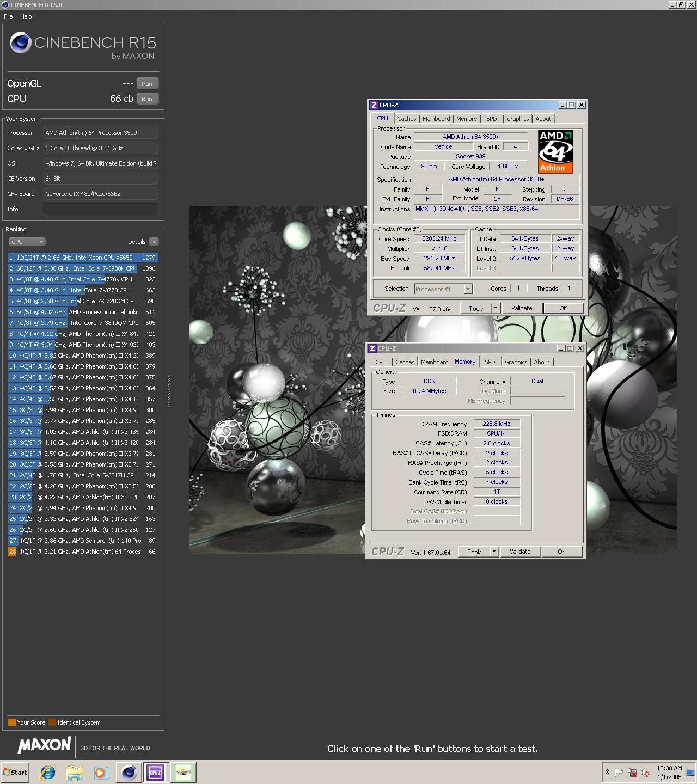Open Memory tab in upper CPU-Z window
Viewport: 697px width, 784px height.
pos(467,119)
